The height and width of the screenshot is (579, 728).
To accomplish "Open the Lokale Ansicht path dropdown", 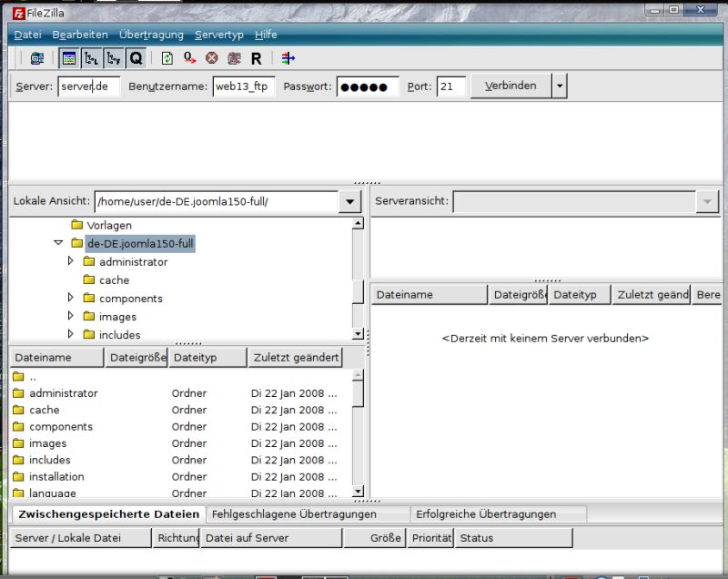I will pos(350,201).
